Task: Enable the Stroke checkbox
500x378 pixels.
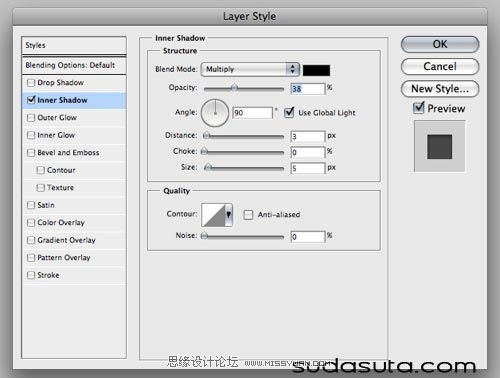Action: 31,275
